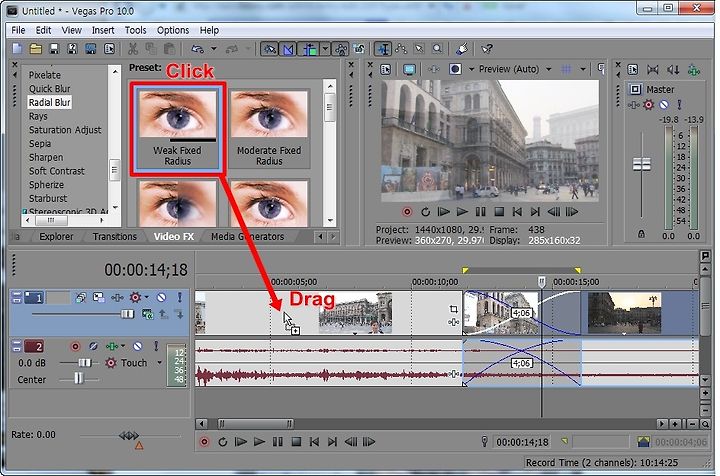This screenshot has width=720, height=476.
Task: Open the File menu
Action: [18, 30]
